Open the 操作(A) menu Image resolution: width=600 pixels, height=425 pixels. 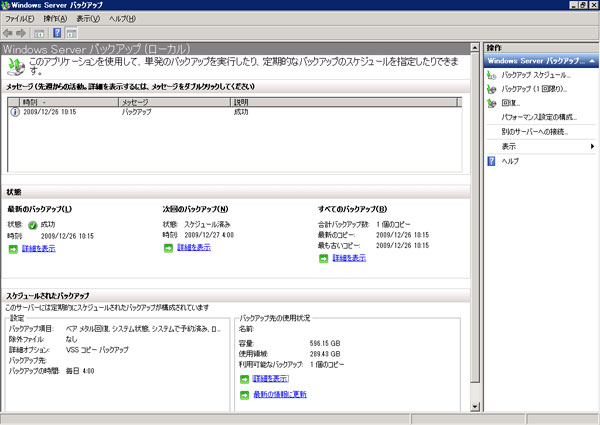coord(55,19)
